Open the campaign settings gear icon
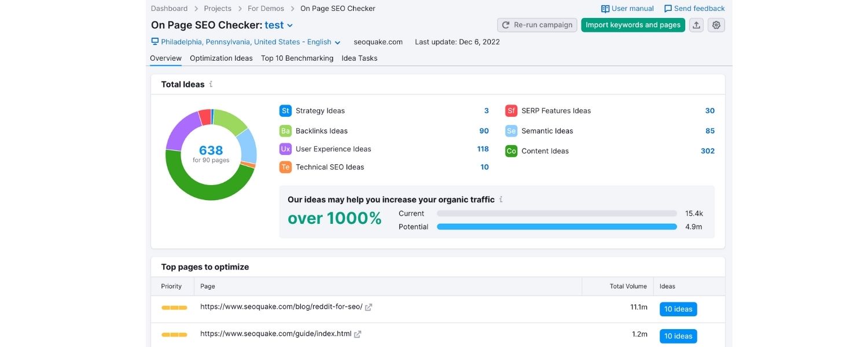 click(716, 25)
